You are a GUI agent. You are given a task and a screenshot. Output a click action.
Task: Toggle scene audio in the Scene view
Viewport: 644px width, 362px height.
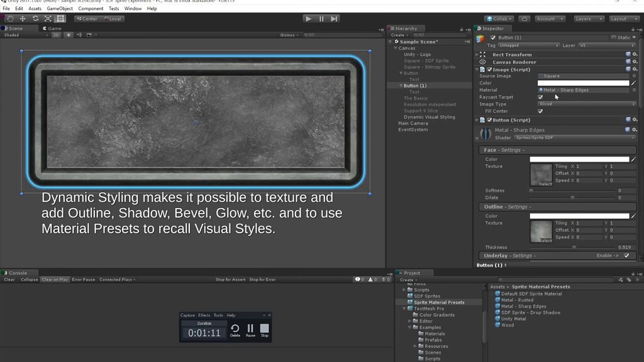(x=80, y=36)
